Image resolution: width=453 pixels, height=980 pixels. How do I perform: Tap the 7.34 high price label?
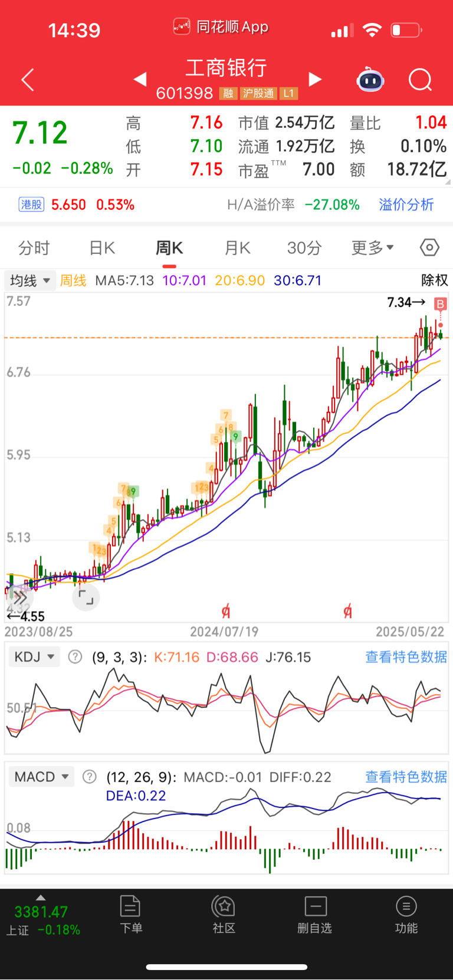(406, 302)
